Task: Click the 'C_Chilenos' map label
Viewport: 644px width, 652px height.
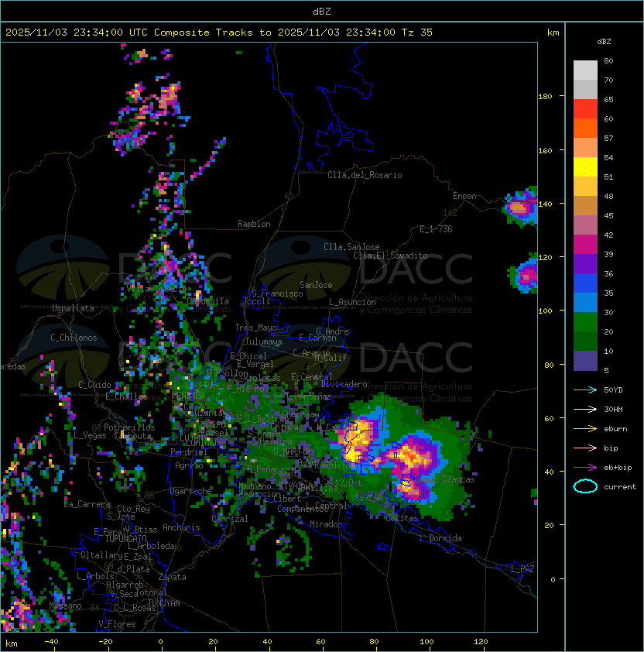Action: point(74,338)
